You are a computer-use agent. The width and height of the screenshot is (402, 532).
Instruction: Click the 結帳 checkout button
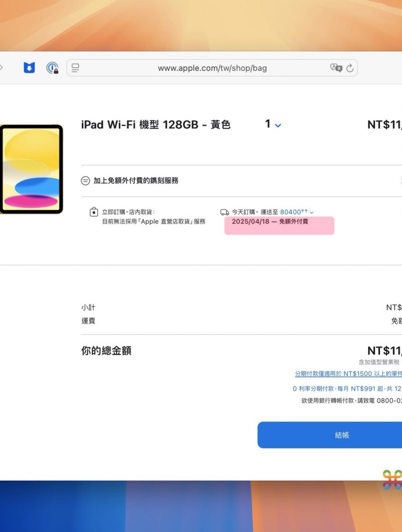click(341, 435)
